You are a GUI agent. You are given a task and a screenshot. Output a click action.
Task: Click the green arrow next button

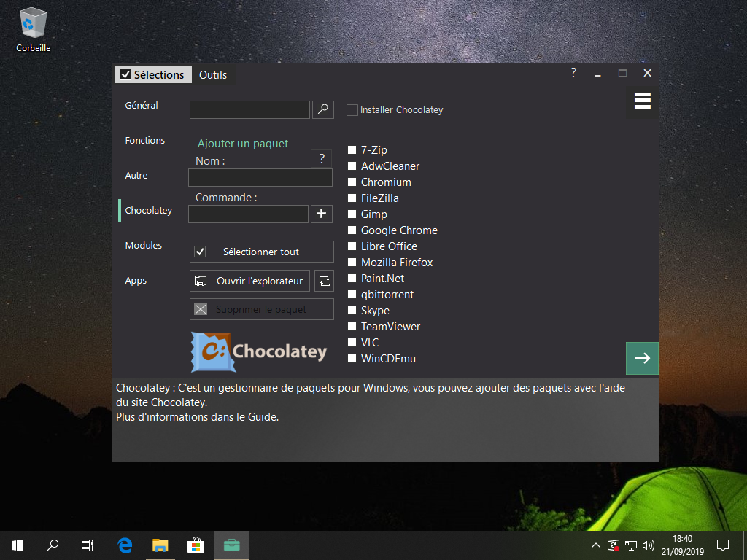[x=642, y=358]
